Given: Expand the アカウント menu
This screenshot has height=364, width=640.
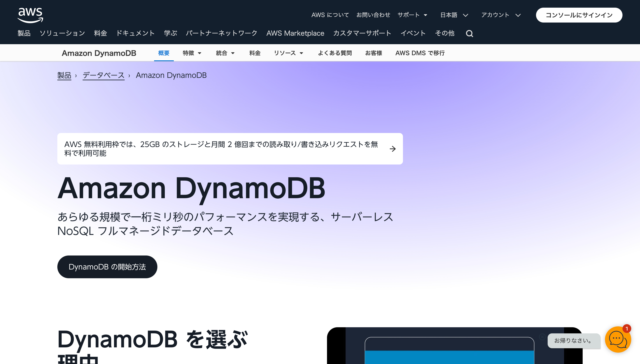Looking at the screenshot, I should click(x=501, y=15).
